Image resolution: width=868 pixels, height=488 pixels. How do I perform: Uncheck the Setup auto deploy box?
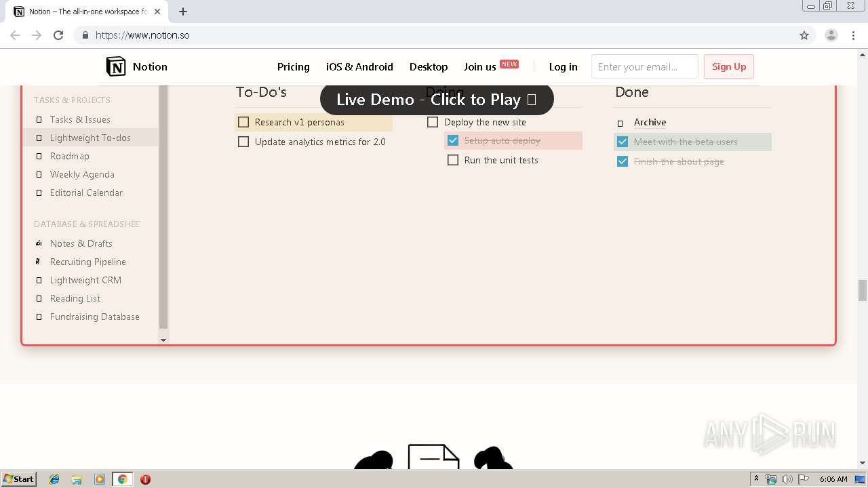453,141
